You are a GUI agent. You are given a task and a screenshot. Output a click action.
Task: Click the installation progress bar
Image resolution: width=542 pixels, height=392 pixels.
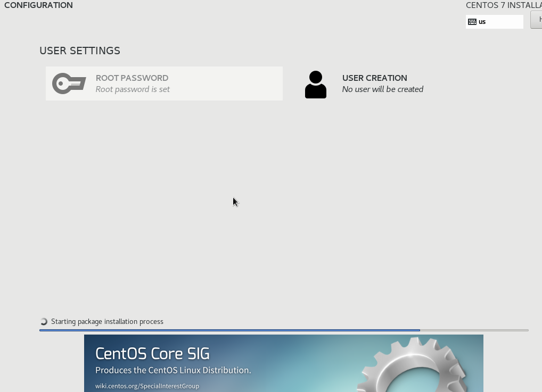(284, 330)
